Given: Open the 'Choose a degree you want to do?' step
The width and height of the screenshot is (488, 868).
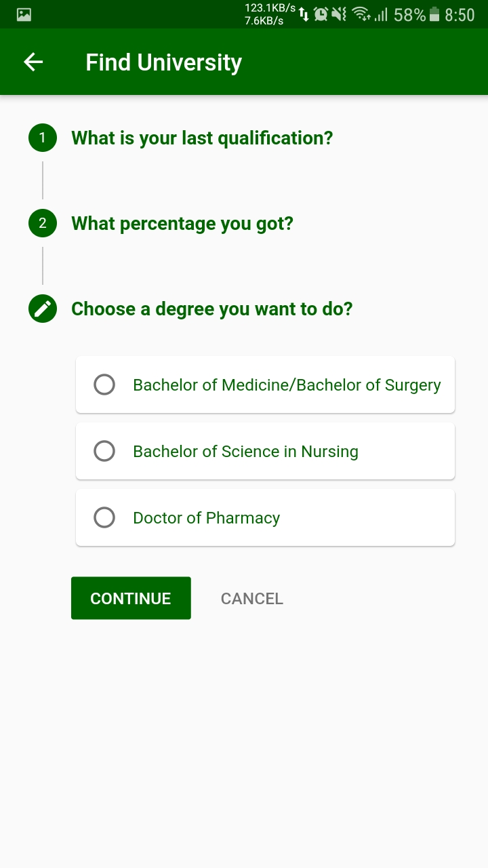Looking at the screenshot, I should click(212, 309).
